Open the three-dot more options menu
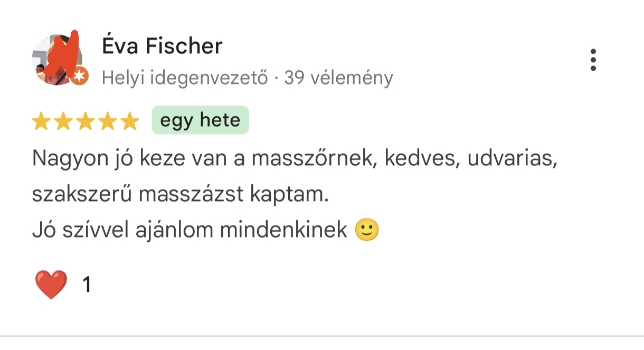 pyautogui.click(x=593, y=60)
